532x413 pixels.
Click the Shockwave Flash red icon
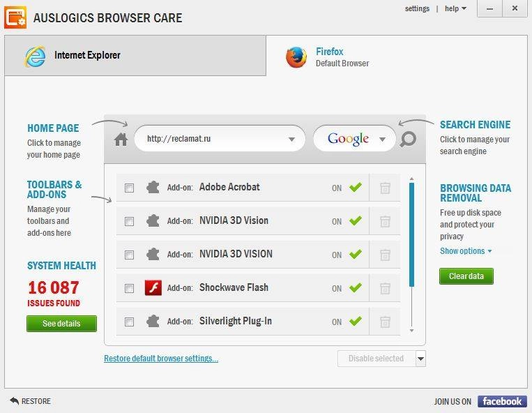point(153,288)
